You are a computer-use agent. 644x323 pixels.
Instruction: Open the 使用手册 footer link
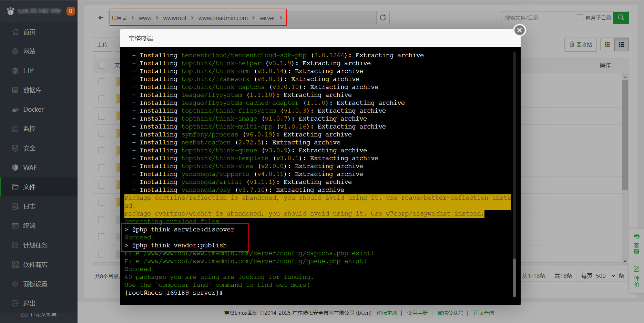[x=417, y=313]
